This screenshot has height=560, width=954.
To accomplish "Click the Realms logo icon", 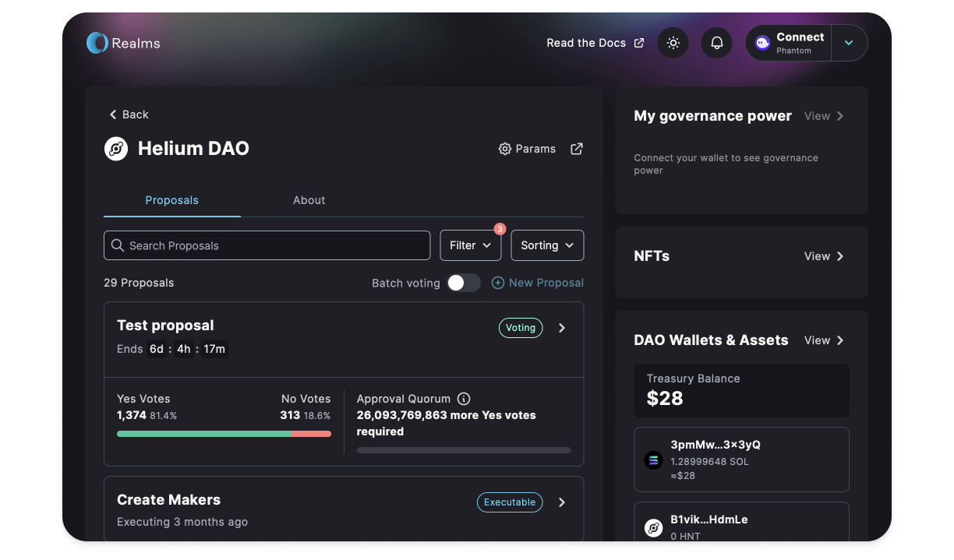I will pyautogui.click(x=97, y=43).
